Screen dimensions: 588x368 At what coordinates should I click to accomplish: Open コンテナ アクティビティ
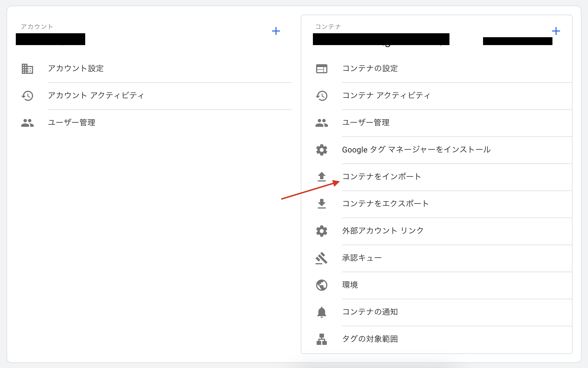[386, 96]
